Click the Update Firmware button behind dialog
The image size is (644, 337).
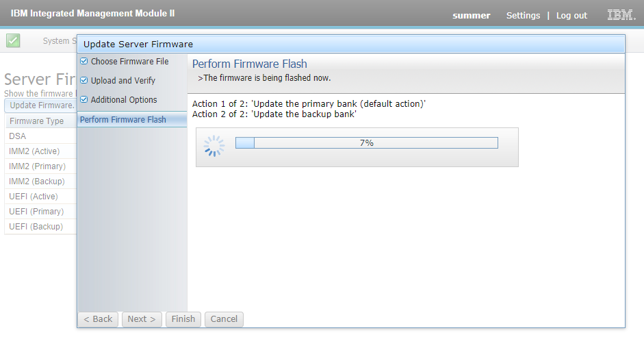[41, 105]
